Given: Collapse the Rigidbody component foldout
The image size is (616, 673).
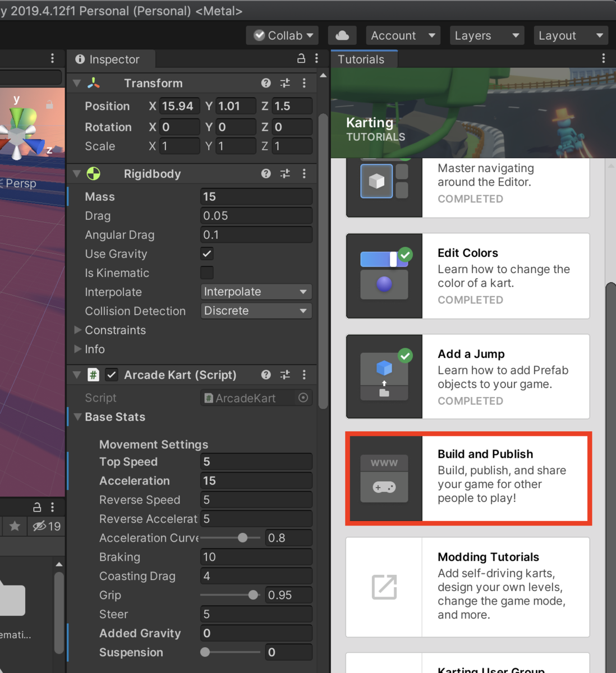Looking at the screenshot, I should [x=77, y=174].
